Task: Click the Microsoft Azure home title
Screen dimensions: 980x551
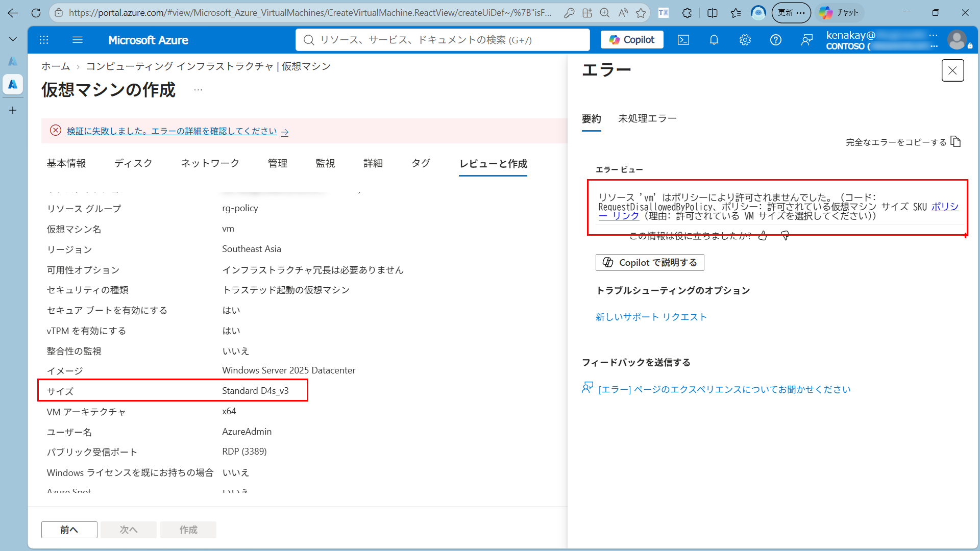Action: (x=148, y=40)
